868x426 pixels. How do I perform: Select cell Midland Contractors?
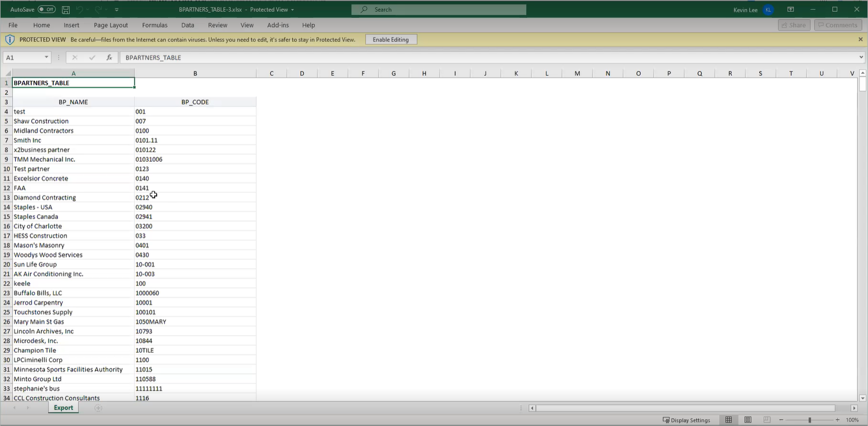(x=73, y=130)
